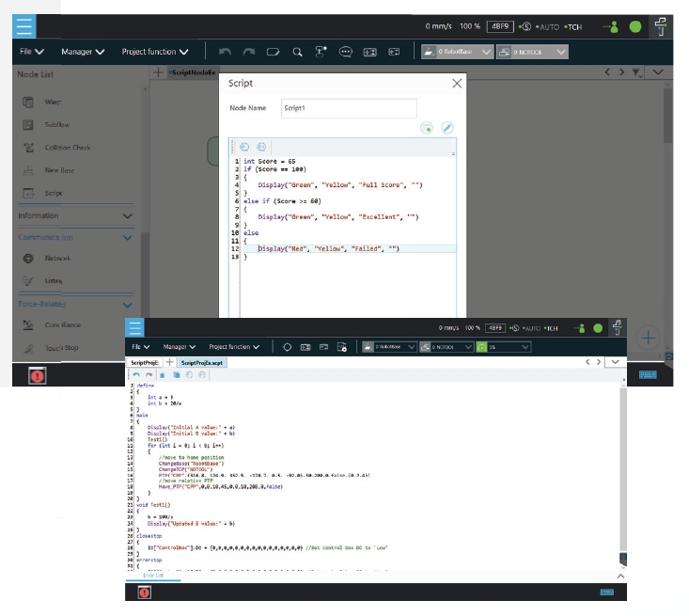Click the search magnifier in the toolbar
This screenshot has height=616, width=689.
(x=297, y=52)
